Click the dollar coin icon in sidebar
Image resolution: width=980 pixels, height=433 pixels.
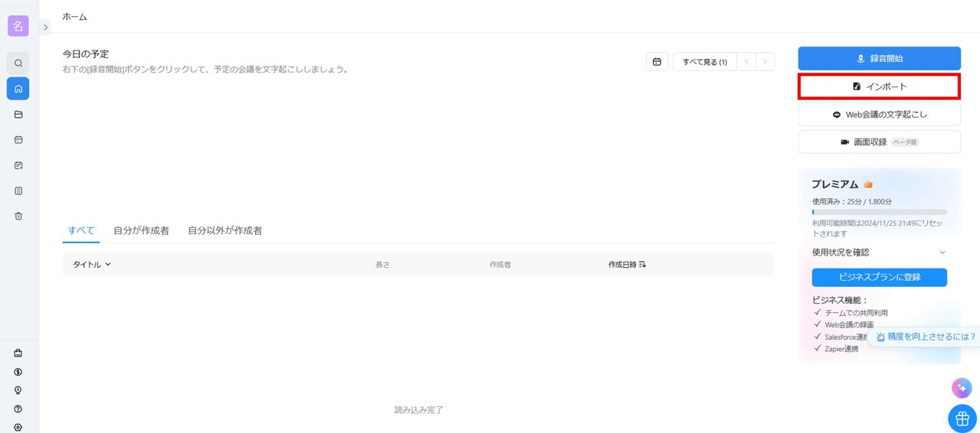coord(18,372)
